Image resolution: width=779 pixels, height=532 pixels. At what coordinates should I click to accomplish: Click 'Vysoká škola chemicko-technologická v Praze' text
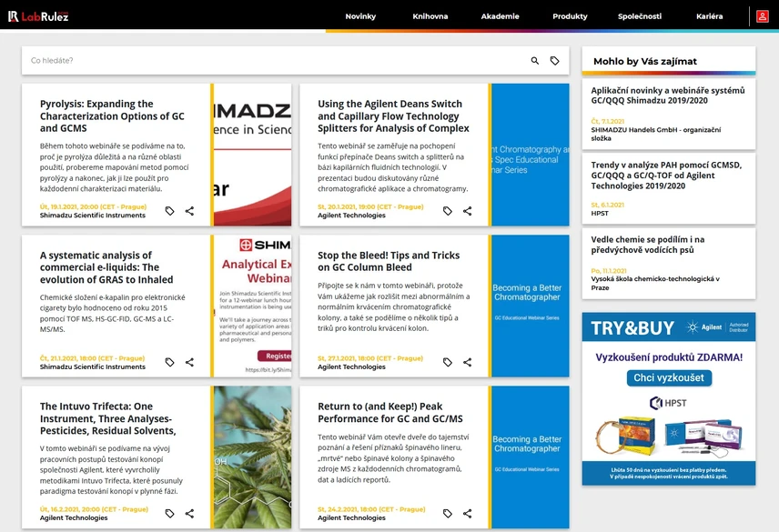[655, 283]
